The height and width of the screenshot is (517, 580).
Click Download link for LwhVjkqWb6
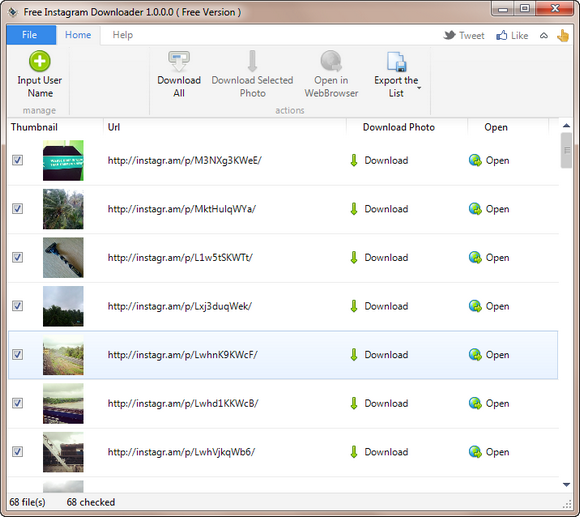386,452
